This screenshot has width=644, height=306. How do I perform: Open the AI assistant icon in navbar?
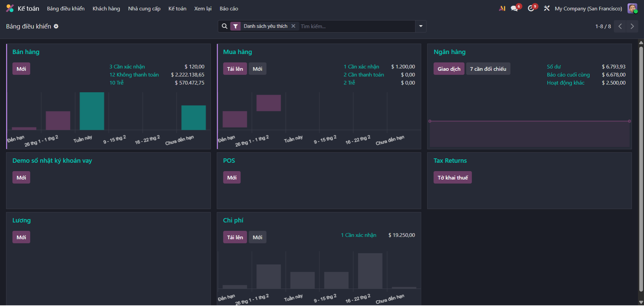pos(502,8)
